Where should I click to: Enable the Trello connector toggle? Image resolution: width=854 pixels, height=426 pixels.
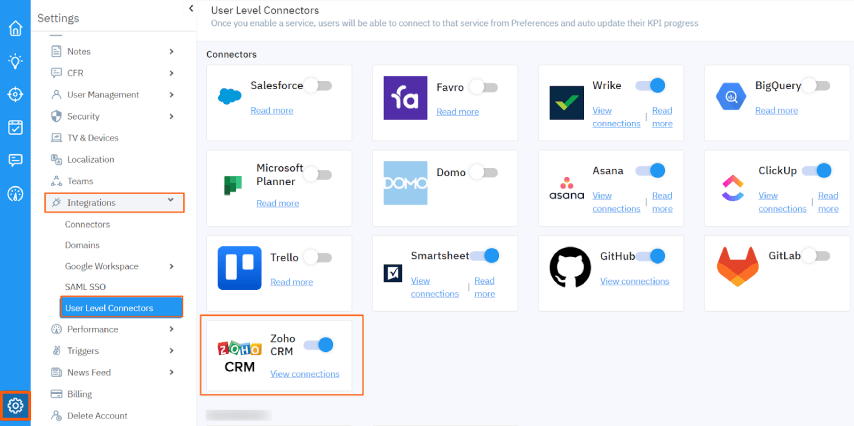[318, 257]
